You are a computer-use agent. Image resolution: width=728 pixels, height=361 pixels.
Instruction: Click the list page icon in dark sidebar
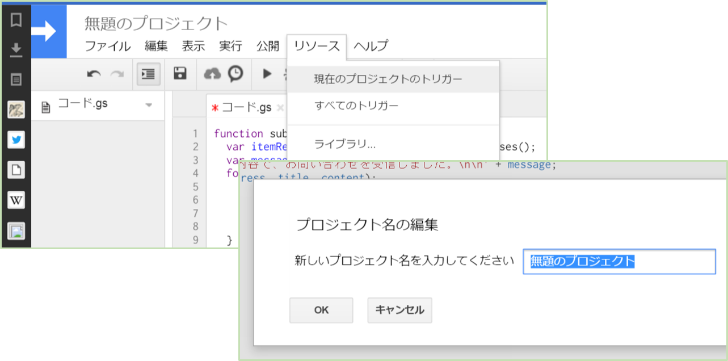16,80
